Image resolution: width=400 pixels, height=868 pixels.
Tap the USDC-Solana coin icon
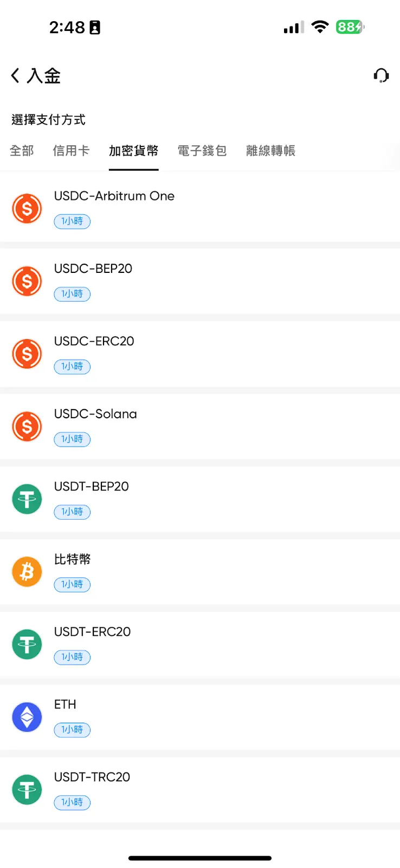tap(27, 426)
